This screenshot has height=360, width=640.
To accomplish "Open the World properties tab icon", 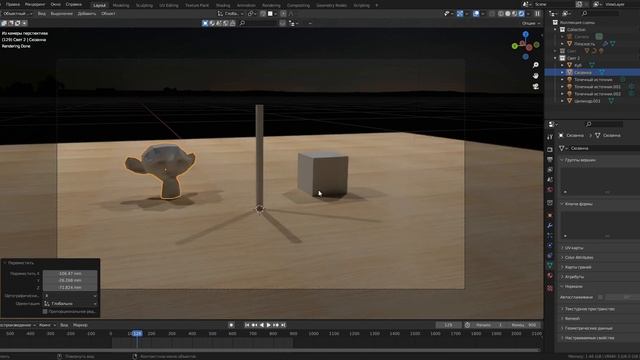I will 550,190.
